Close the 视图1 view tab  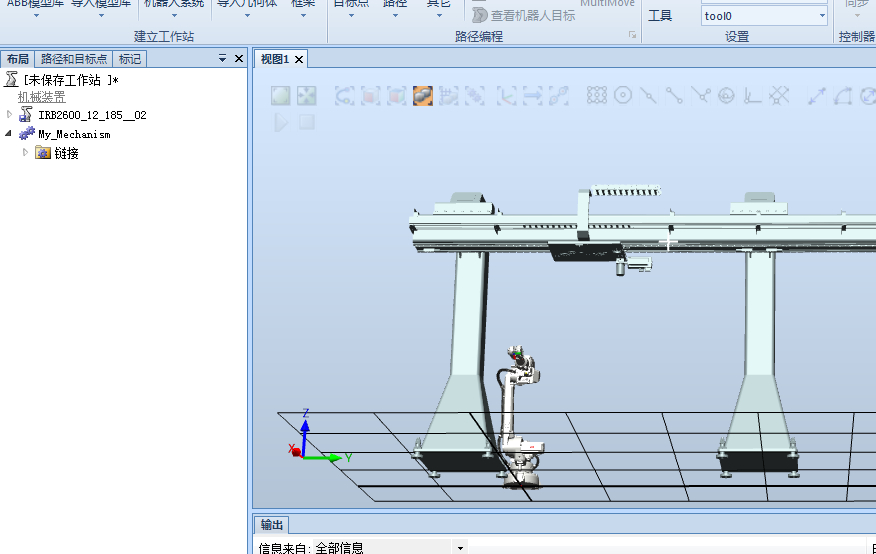click(x=299, y=59)
